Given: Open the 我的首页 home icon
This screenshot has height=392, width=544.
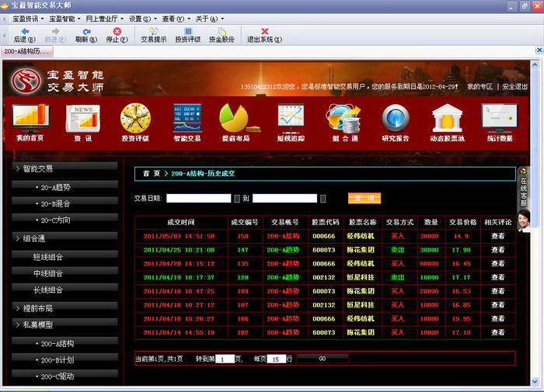Looking at the screenshot, I should [x=30, y=123].
